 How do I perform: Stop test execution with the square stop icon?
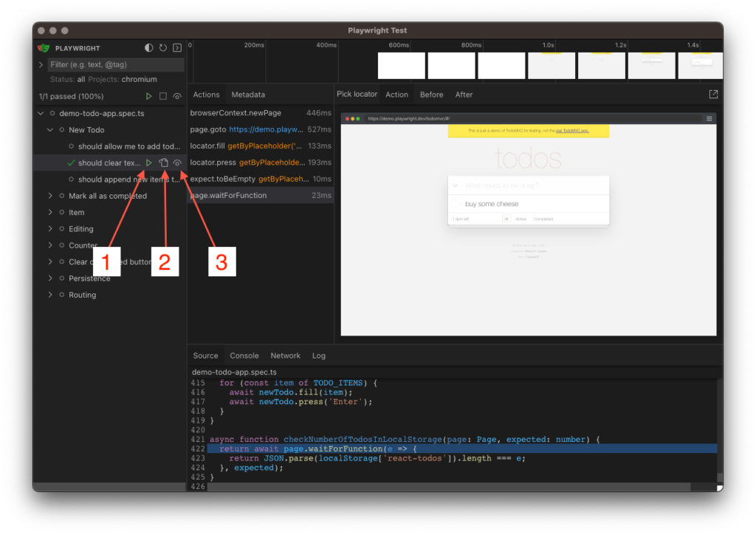163,95
